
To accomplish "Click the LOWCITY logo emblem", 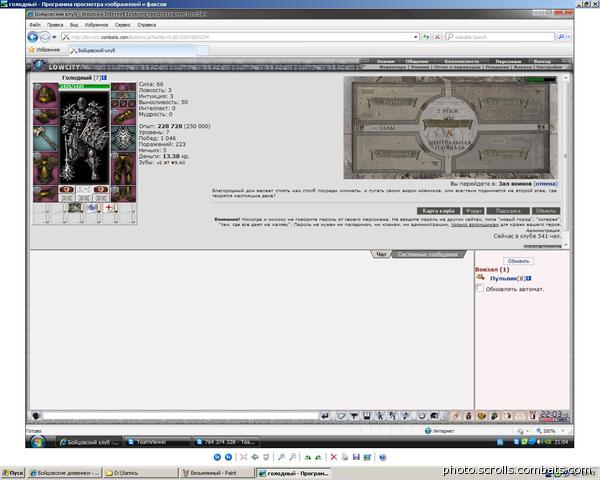I will click(x=39, y=65).
